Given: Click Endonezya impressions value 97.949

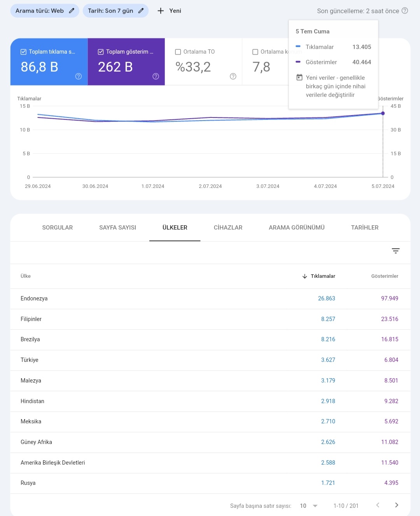Looking at the screenshot, I should (390, 298).
